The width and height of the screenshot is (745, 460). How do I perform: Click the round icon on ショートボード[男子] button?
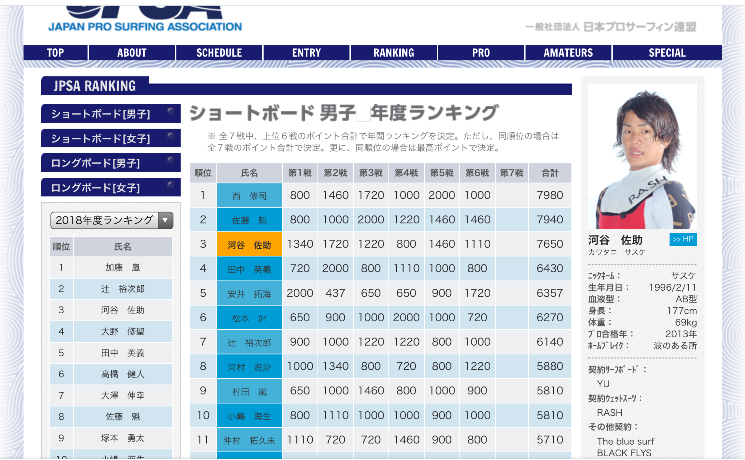point(172,113)
